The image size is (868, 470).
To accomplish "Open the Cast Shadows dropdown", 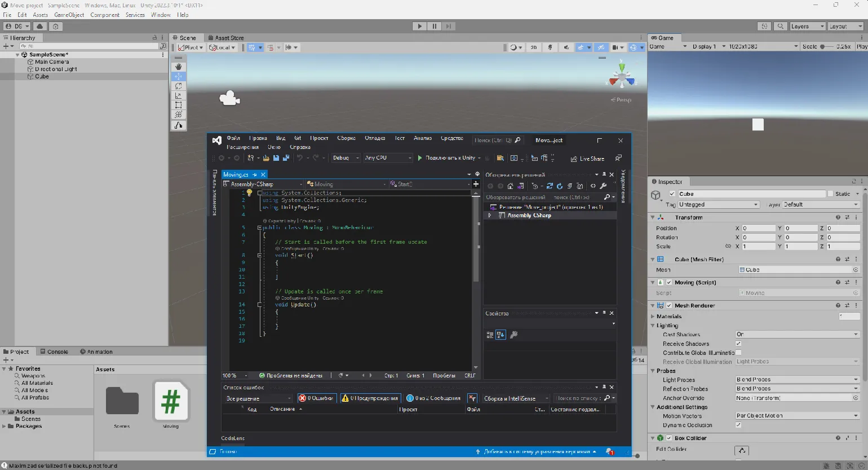I will (797, 335).
